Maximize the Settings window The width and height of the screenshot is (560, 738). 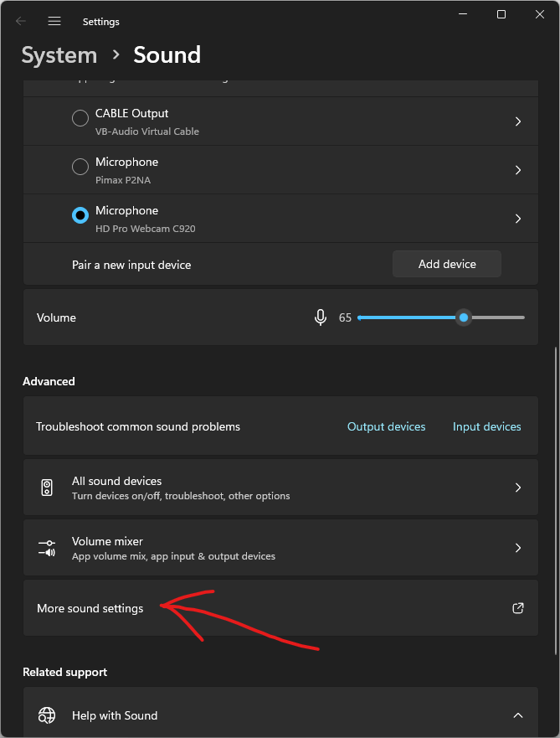(501, 14)
